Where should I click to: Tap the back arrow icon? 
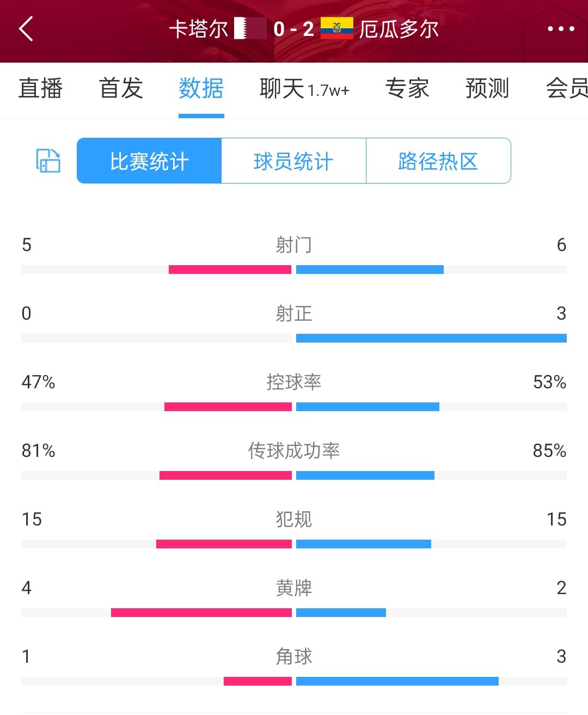[x=26, y=29]
